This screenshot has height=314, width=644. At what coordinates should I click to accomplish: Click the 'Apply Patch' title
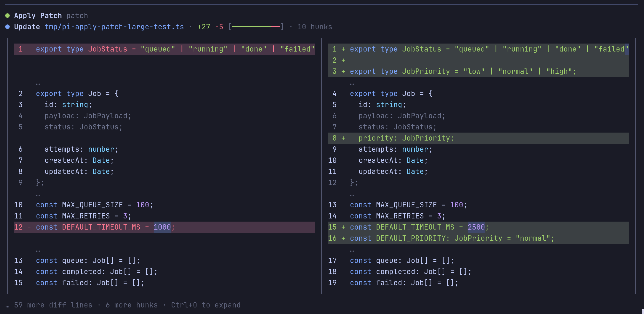pos(38,16)
